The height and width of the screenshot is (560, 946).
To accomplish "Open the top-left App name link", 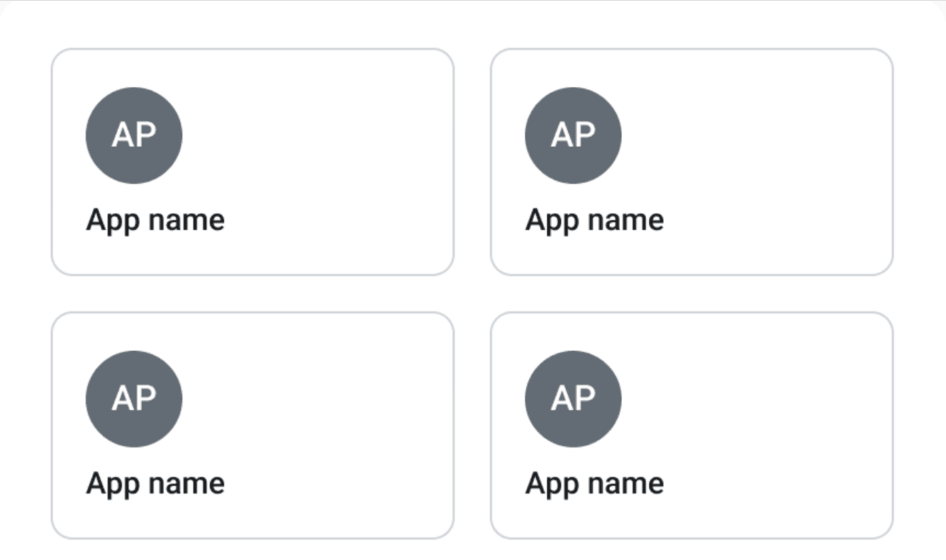I will click(x=155, y=219).
